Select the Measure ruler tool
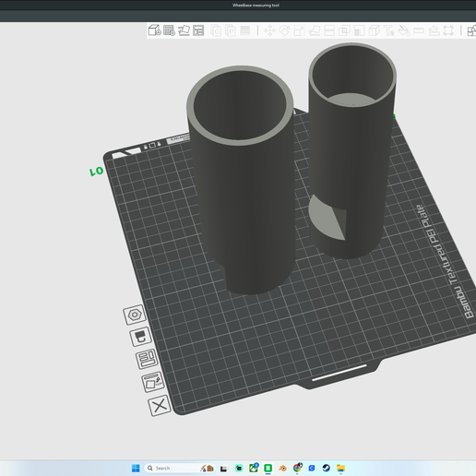 tap(419, 30)
